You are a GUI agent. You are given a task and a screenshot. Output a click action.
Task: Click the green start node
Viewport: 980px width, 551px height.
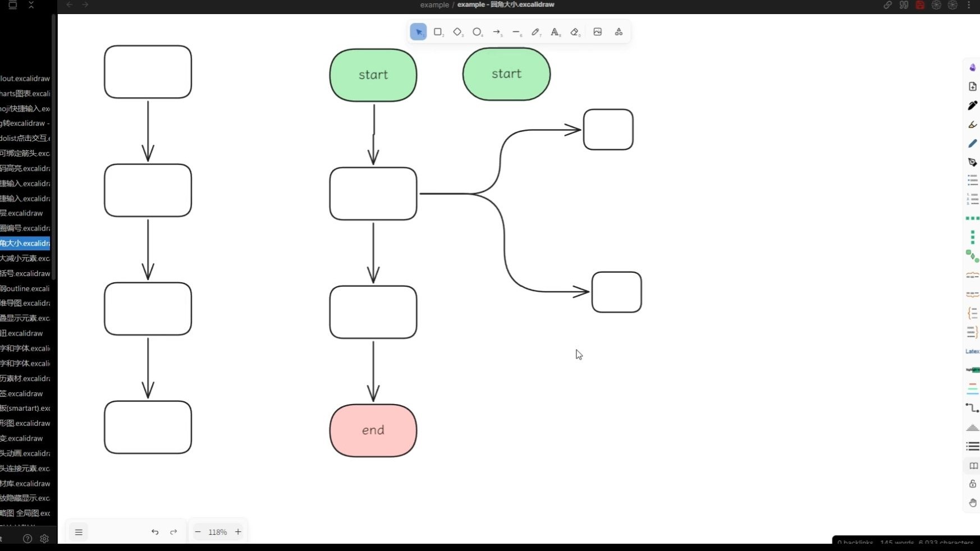pyautogui.click(x=373, y=75)
